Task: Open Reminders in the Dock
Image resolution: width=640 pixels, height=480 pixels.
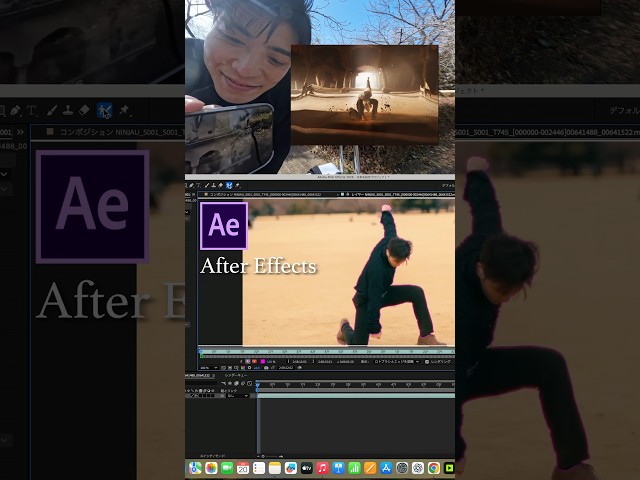Action: point(259,468)
